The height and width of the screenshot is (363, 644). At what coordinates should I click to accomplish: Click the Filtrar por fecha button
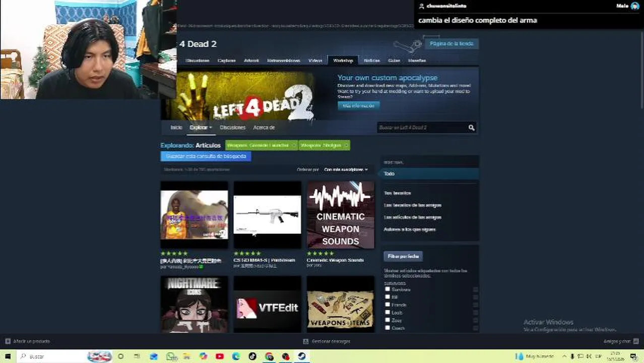click(403, 256)
